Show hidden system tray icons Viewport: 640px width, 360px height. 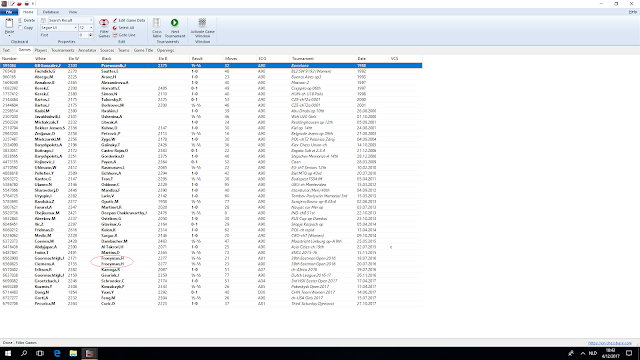pos(582,353)
